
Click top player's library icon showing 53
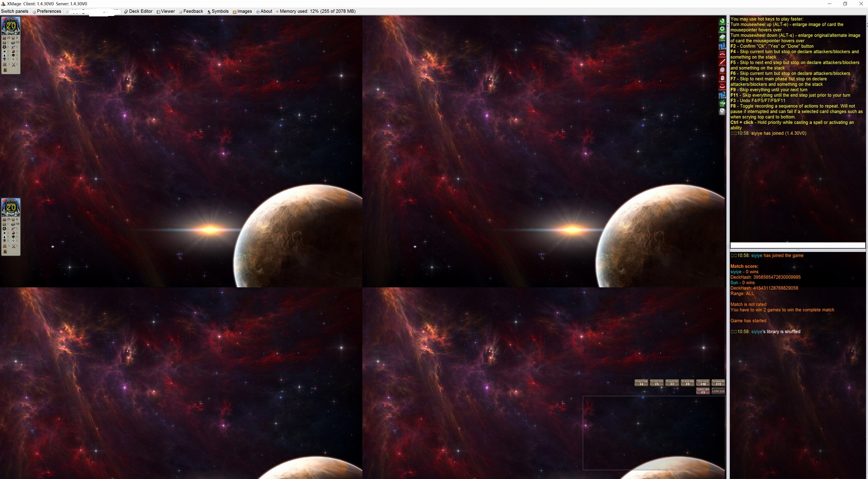(13, 43)
